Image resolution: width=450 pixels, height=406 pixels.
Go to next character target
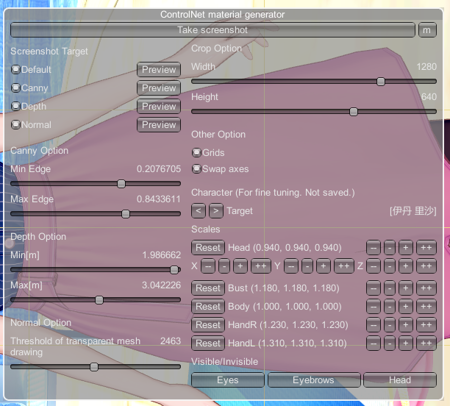pyautogui.click(x=216, y=211)
